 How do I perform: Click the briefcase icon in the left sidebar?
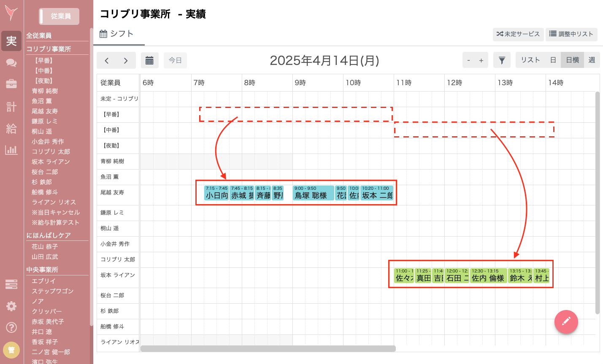click(x=11, y=84)
